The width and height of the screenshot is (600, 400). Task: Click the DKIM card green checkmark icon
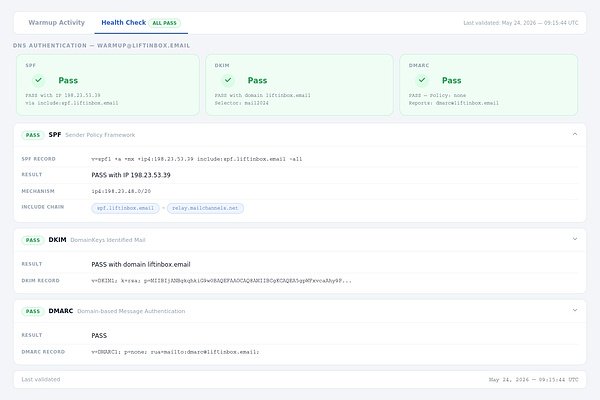pos(228,80)
